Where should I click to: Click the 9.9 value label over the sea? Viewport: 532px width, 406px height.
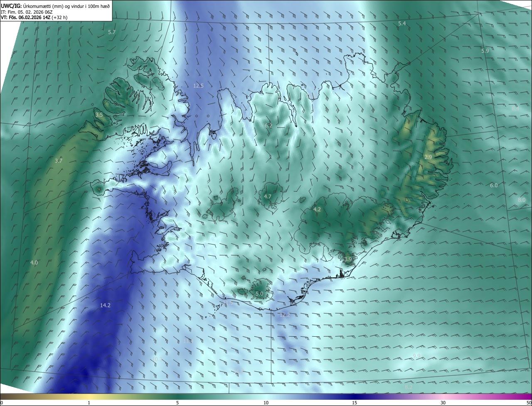click(x=417, y=356)
